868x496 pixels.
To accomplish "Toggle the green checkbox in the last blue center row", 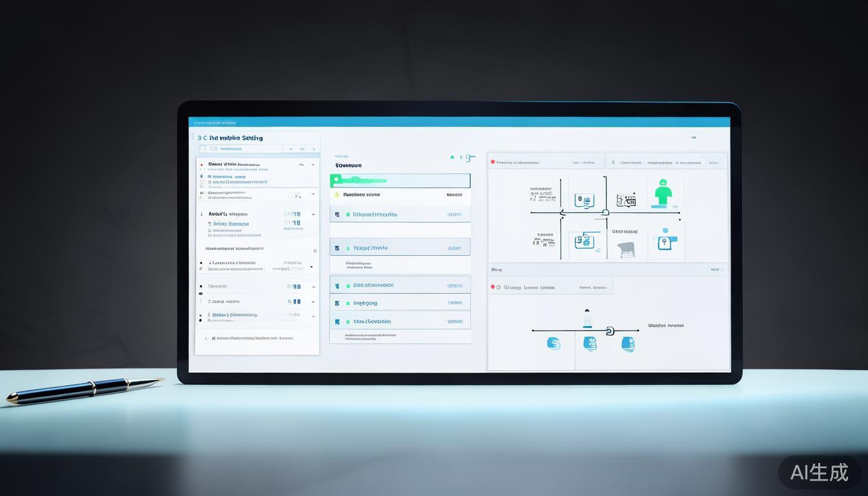I will point(348,322).
